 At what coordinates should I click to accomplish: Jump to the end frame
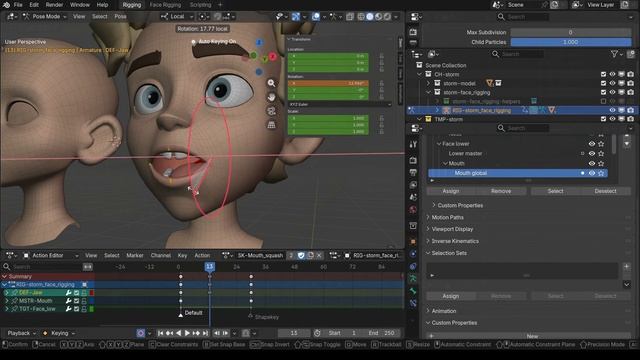point(206,333)
